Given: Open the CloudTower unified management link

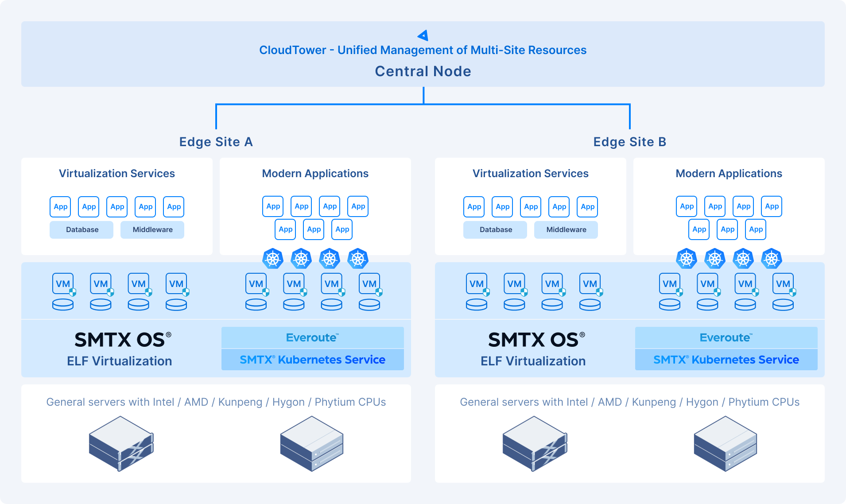Looking at the screenshot, I should click(x=423, y=50).
